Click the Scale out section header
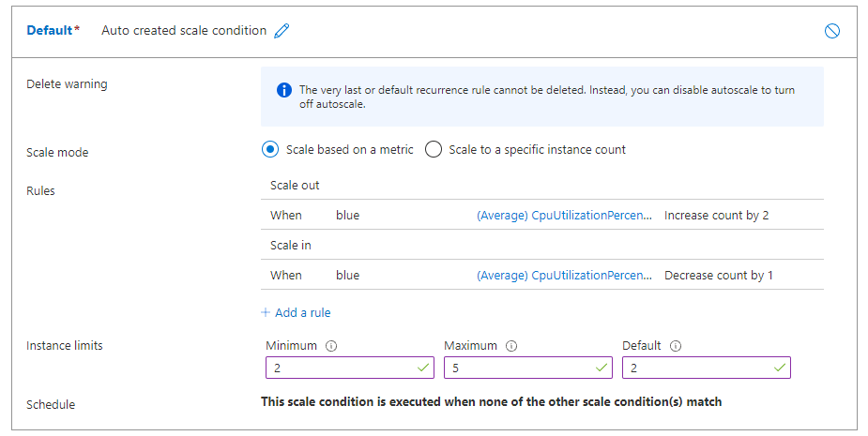The height and width of the screenshot is (436, 868). click(x=296, y=185)
